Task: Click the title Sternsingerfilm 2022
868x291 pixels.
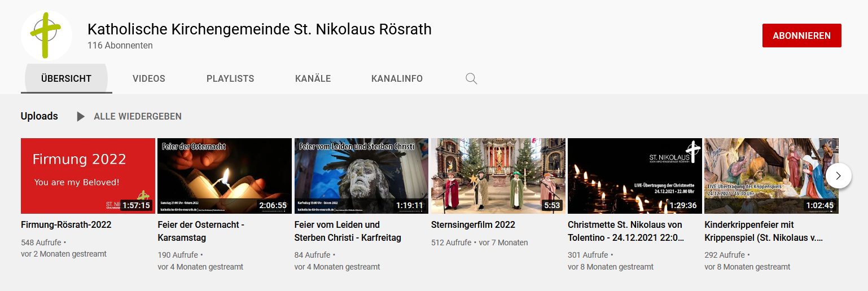Action: [473, 224]
